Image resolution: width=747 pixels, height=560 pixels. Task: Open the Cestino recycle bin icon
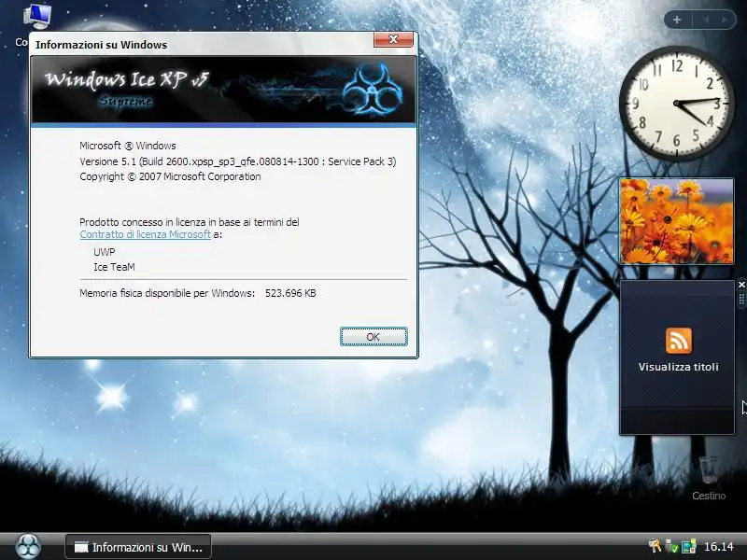[709, 478]
